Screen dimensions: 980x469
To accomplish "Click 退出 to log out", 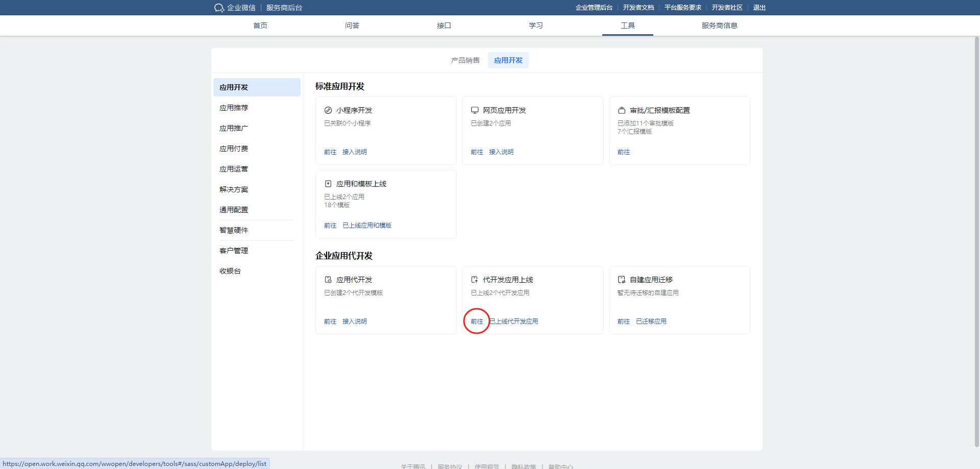I will click(x=759, y=8).
